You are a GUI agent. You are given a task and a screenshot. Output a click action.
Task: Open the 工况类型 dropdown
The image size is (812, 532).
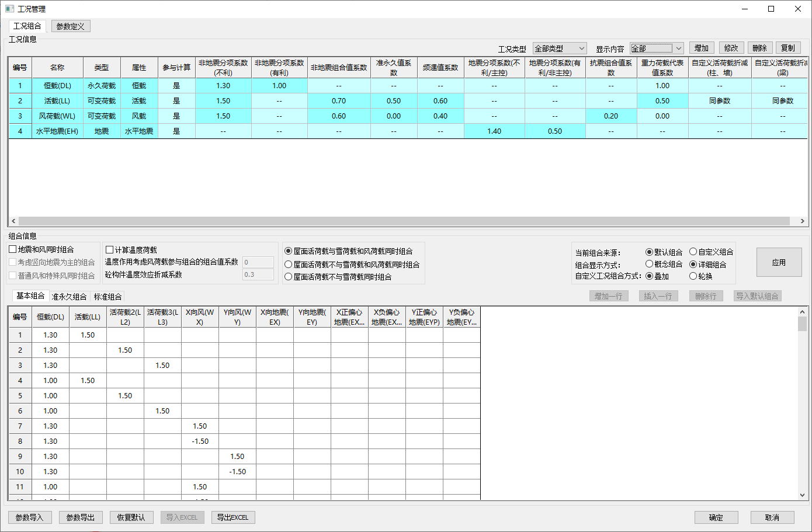[x=559, y=48]
